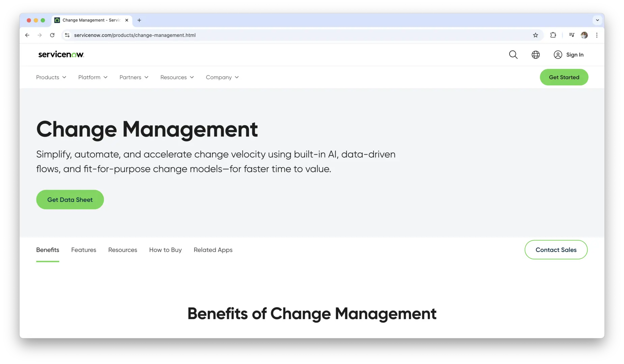
Task: Select the Benefits tab
Action: pos(48,250)
